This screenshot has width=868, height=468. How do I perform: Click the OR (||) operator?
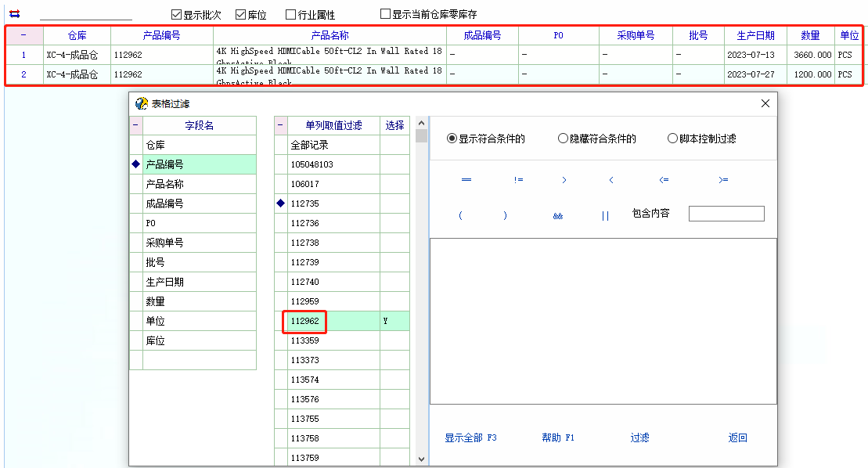tap(605, 216)
